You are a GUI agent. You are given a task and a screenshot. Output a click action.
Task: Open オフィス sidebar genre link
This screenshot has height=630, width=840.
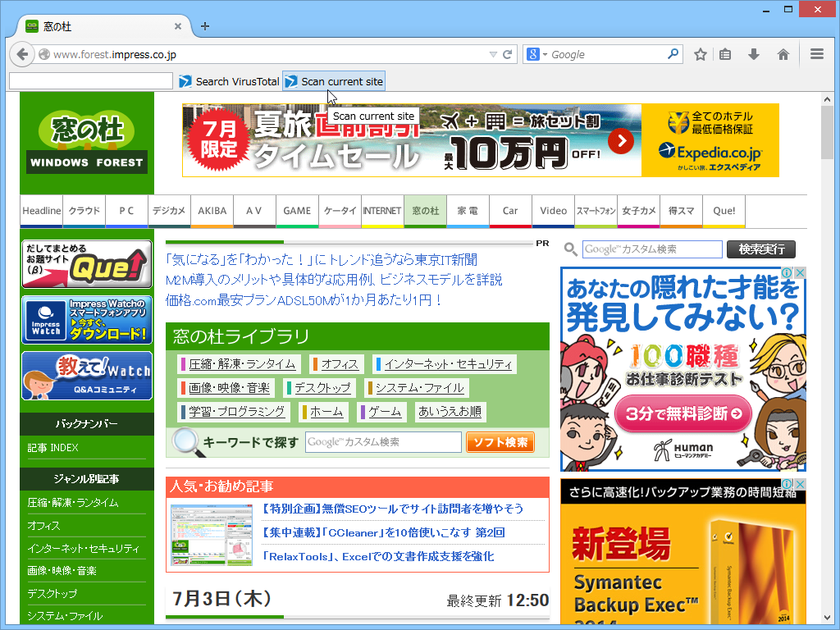[43, 526]
